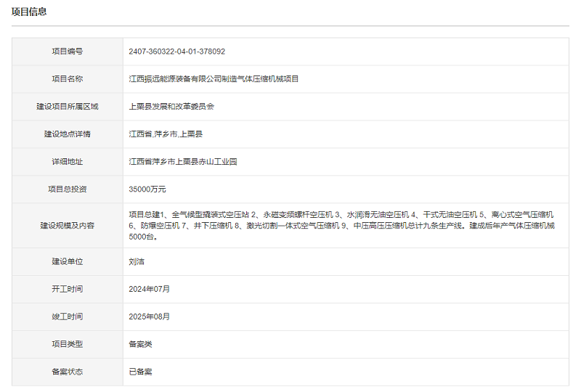
Task: Click the 项目类型 label
Action: tap(68, 344)
